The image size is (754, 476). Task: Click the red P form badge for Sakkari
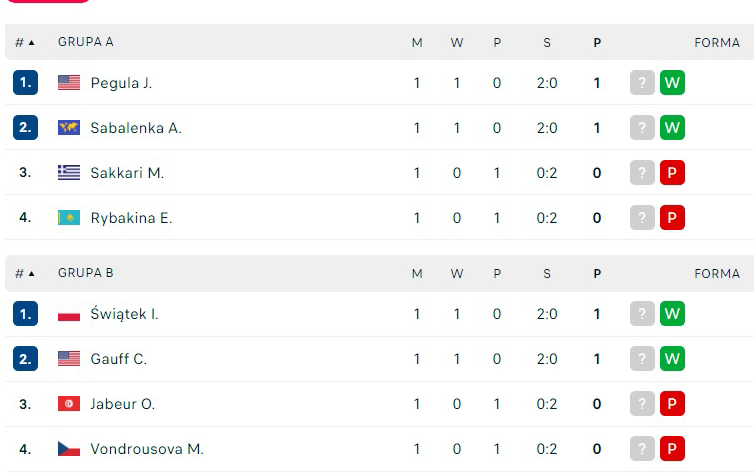point(672,173)
